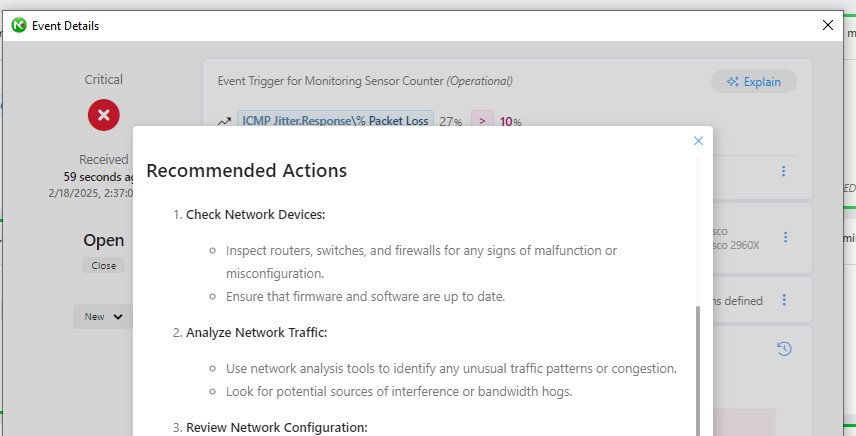The image size is (856, 436).
Task: Click the Explain AI button
Action: (x=753, y=82)
